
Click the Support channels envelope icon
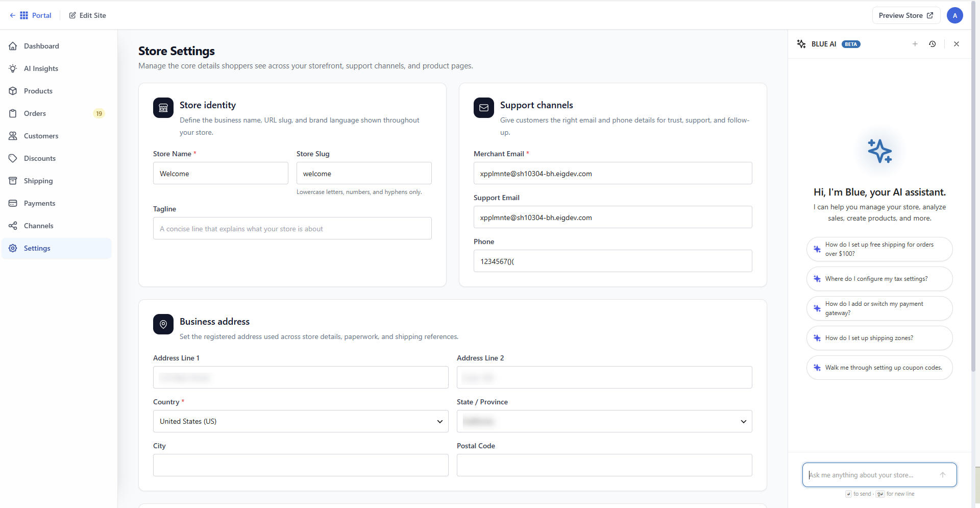[484, 108]
